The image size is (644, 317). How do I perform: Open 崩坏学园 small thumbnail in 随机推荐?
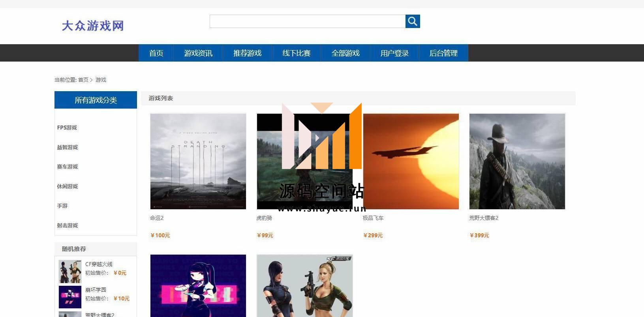(70, 297)
